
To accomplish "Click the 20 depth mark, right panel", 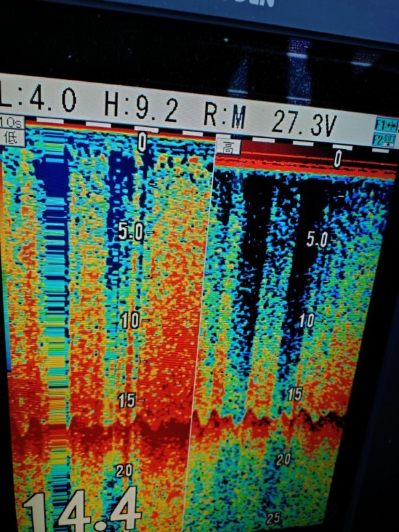I will click(284, 459).
